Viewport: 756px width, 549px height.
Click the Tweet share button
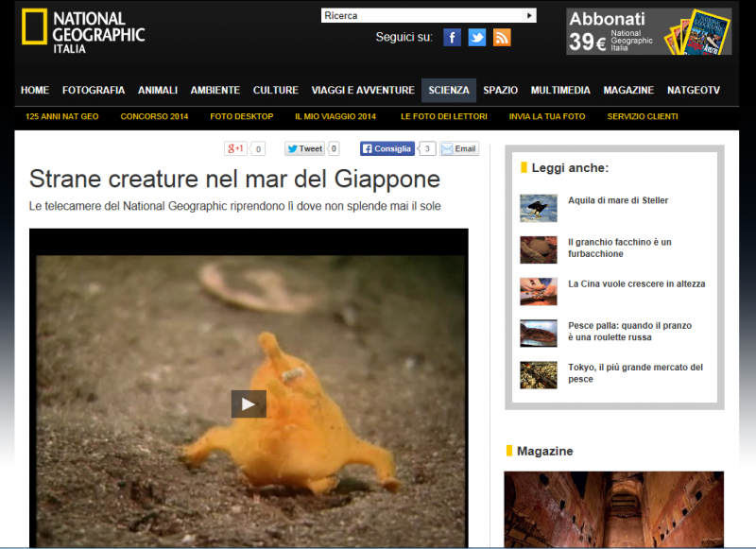coord(304,148)
